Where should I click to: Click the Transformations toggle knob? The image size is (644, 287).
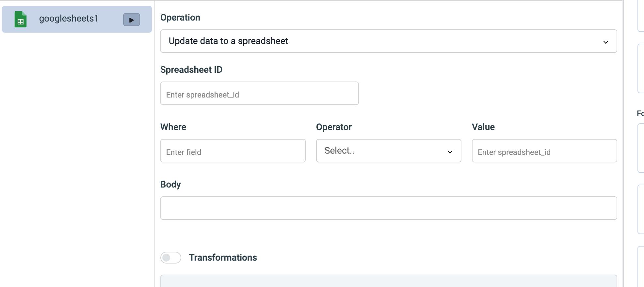[x=167, y=258]
